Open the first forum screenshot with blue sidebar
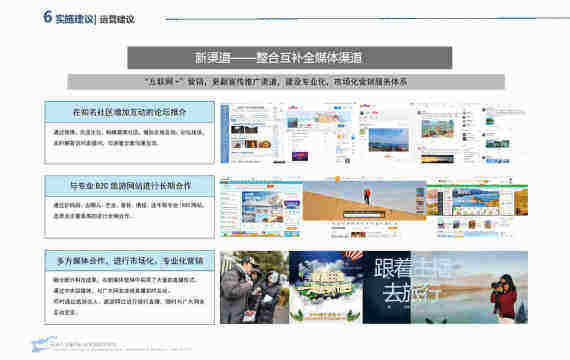This screenshot has width=570, height=360. [253, 133]
